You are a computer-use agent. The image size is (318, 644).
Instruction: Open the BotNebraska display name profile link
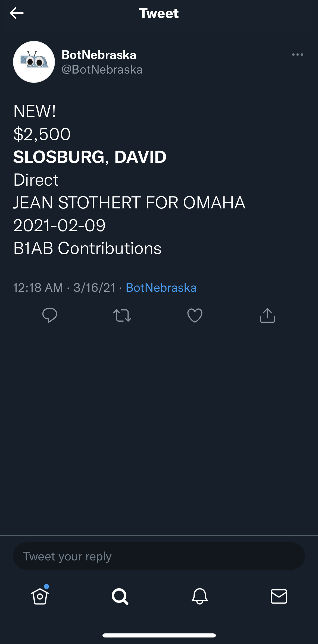[x=99, y=55]
